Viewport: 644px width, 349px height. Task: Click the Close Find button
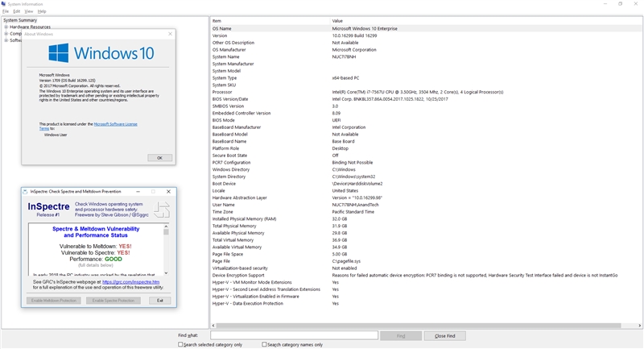[x=445, y=336]
